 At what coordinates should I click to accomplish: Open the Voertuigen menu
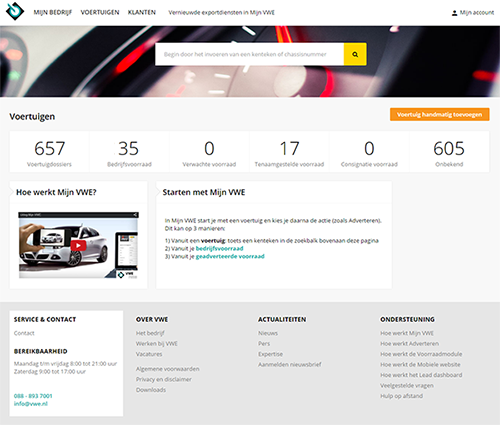point(100,12)
